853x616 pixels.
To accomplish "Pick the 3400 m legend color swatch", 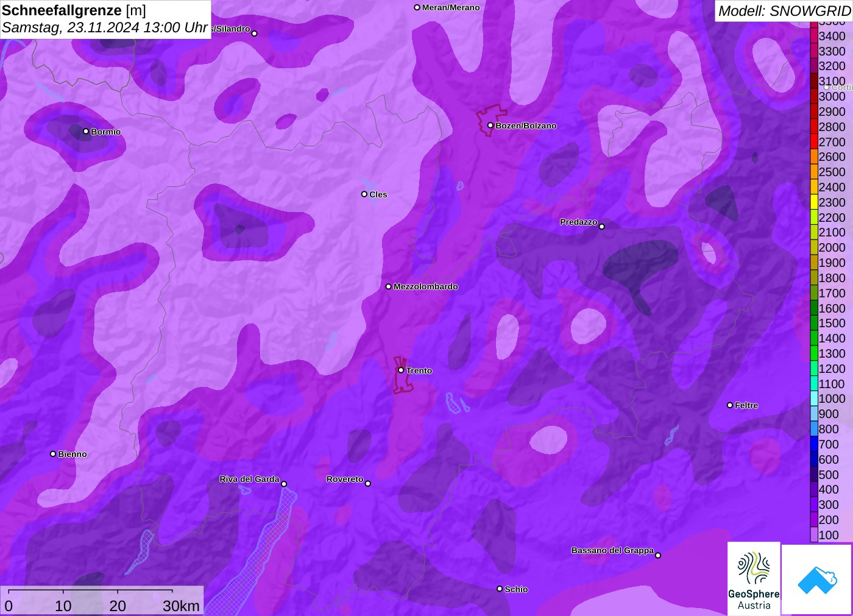I will click(x=814, y=36).
